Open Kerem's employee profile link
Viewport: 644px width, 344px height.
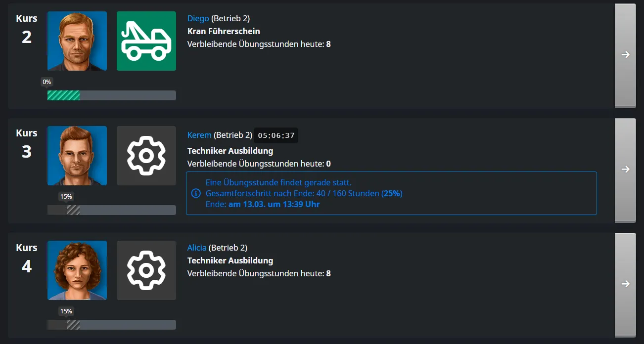(199, 135)
